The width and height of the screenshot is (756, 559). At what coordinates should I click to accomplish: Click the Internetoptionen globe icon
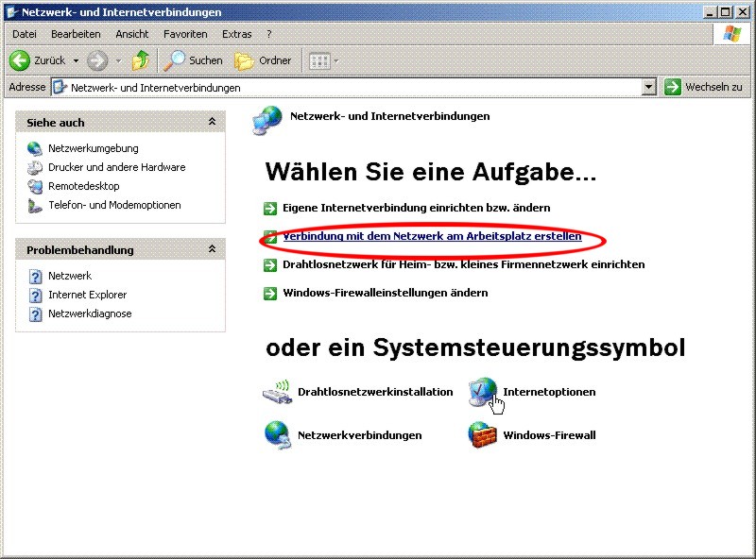point(483,392)
